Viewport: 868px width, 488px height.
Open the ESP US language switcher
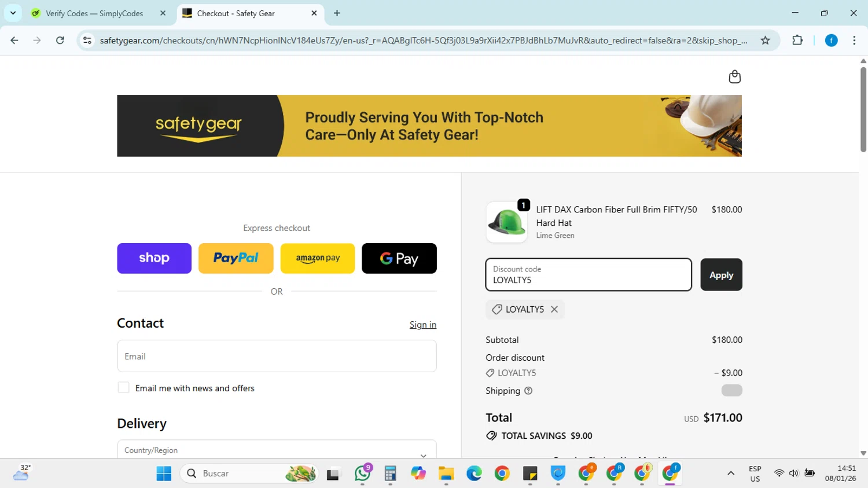[x=755, y=474]
